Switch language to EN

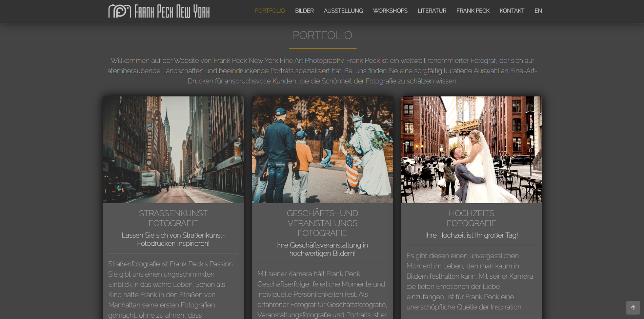(538, 11)
